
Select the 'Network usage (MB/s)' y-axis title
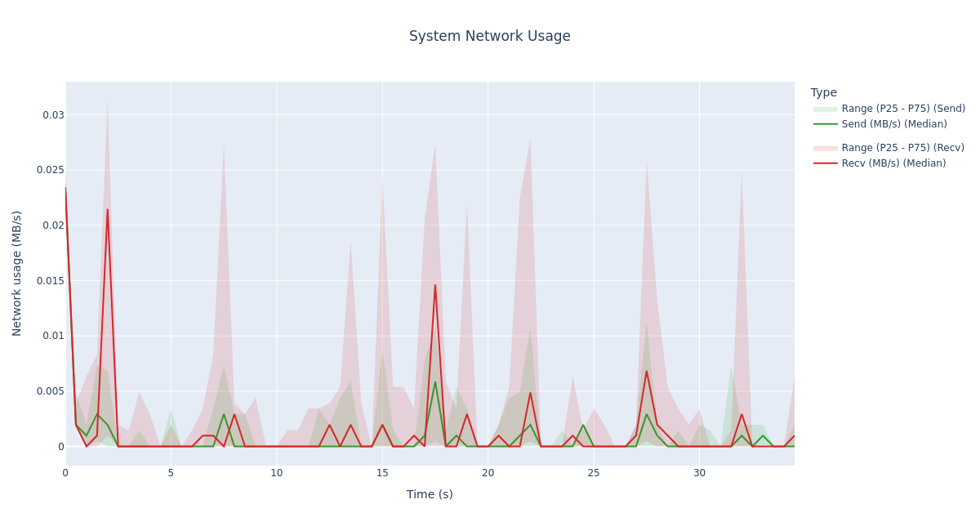point(17,273)
